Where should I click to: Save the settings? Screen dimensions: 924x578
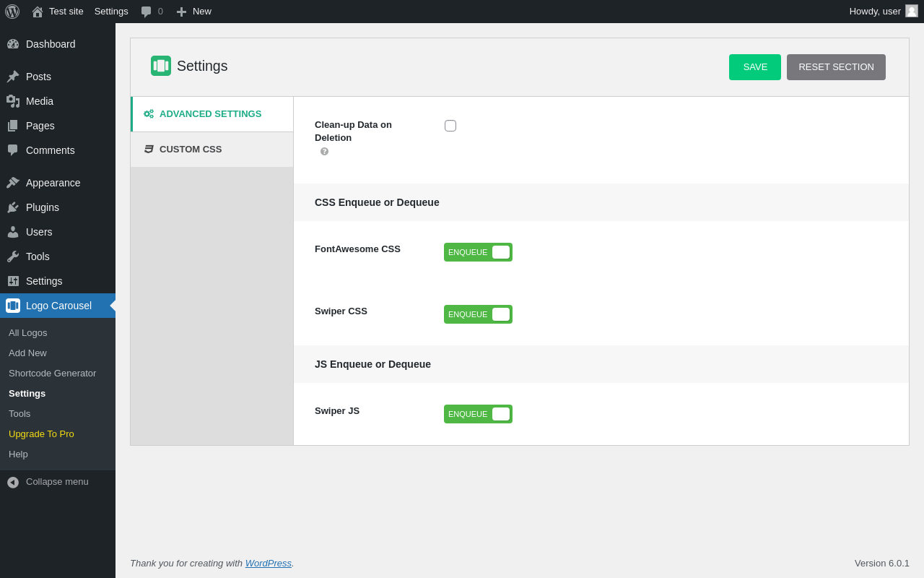pyautogui.click(x=755, y=67)
